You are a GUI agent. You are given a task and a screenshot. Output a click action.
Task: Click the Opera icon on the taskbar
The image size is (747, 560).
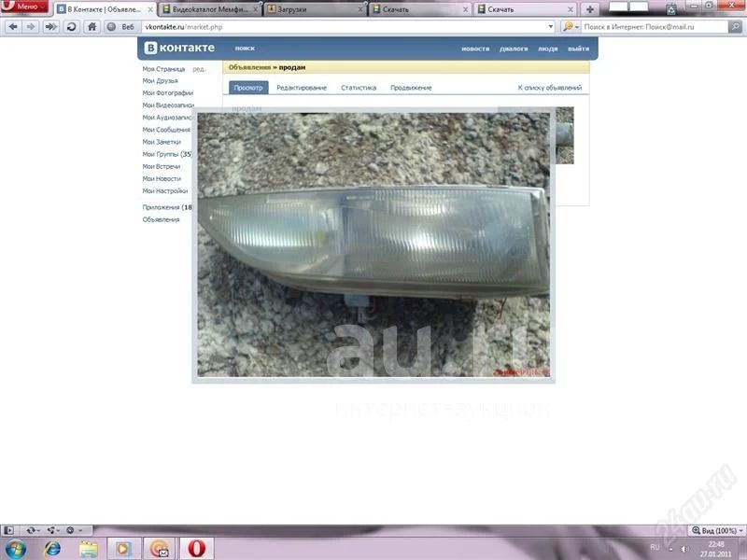(196, 549)
